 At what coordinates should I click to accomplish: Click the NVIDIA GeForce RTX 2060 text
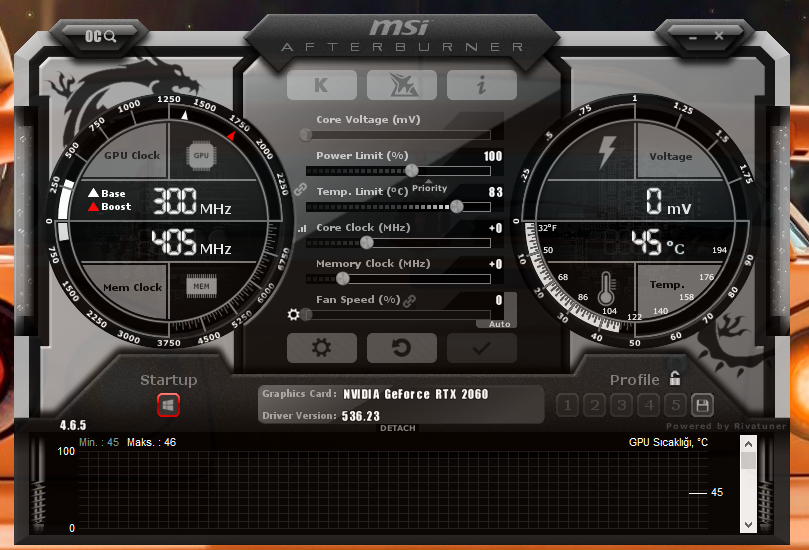tap(416, 394)
